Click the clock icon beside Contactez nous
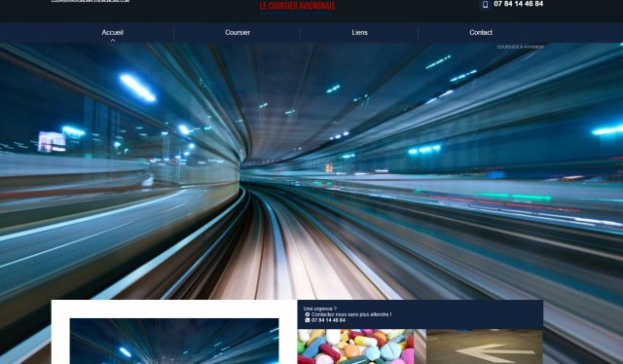Viewport: 623px width, 364px height. point(308,314)
